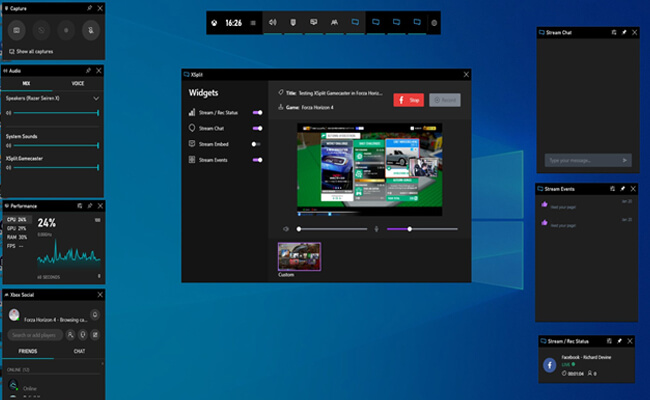Switch to the CHAT tab in Xbox Social
The height and width of the screenshot is (400, 650).
point(79,351)
